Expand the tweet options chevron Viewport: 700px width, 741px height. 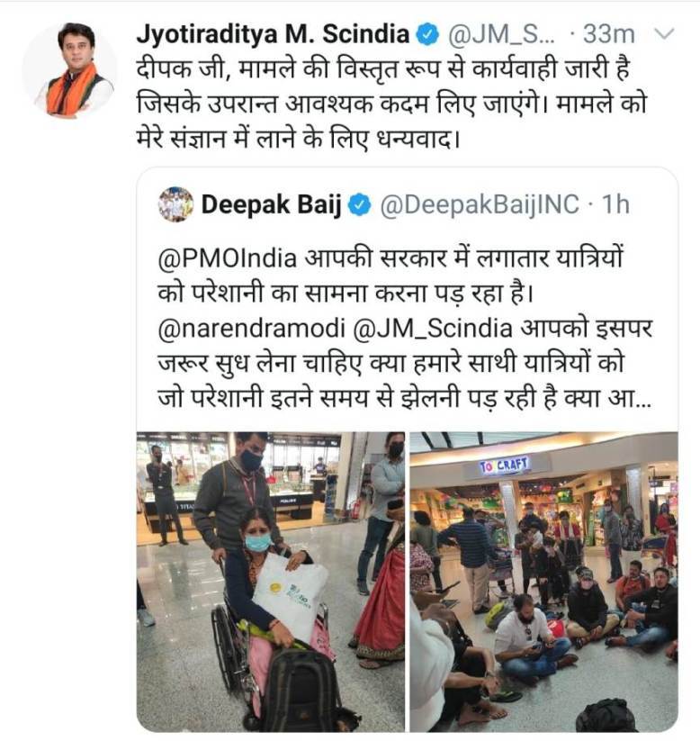664,34
